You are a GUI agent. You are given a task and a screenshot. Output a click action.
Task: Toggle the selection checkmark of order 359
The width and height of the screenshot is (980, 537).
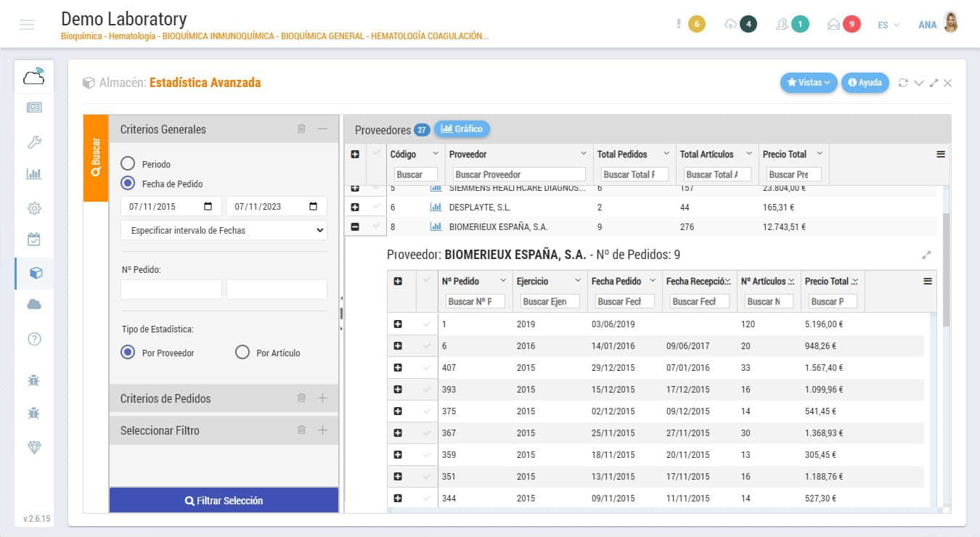pyautogui.click(x=426, y=455)
